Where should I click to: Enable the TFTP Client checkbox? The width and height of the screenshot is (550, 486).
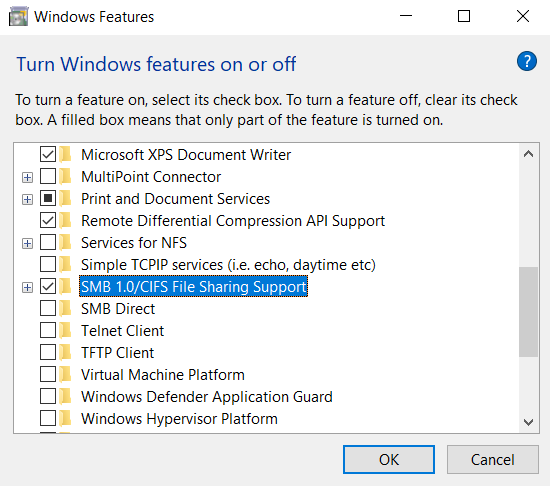coord(48,353)
